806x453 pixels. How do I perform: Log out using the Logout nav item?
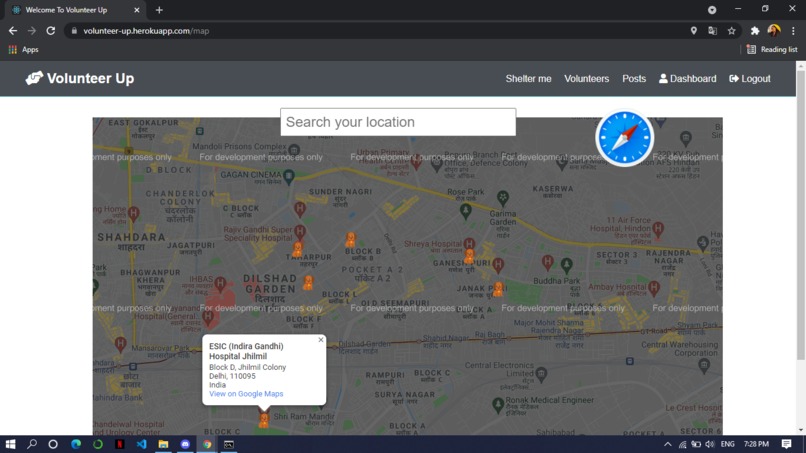coord(749,79)
